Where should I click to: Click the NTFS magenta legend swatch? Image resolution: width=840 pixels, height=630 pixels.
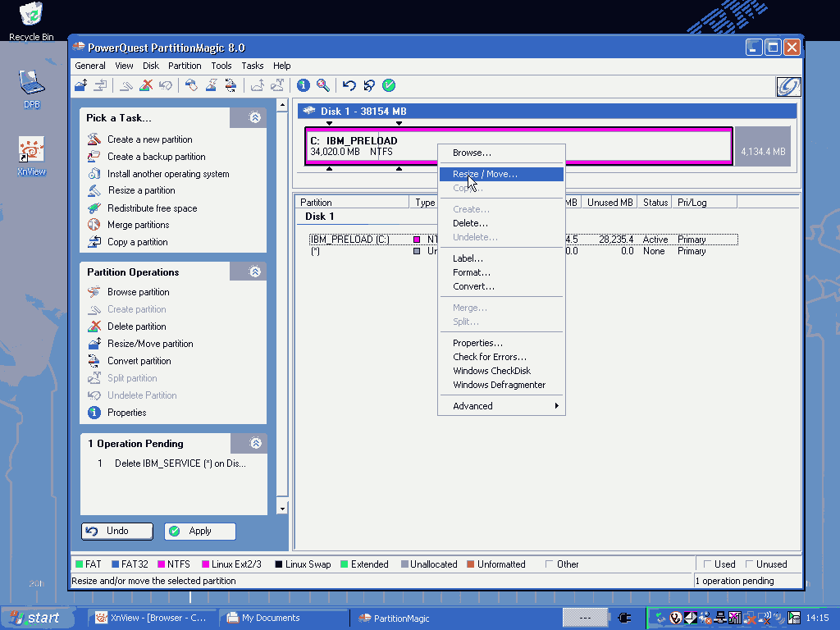point(162,564)
